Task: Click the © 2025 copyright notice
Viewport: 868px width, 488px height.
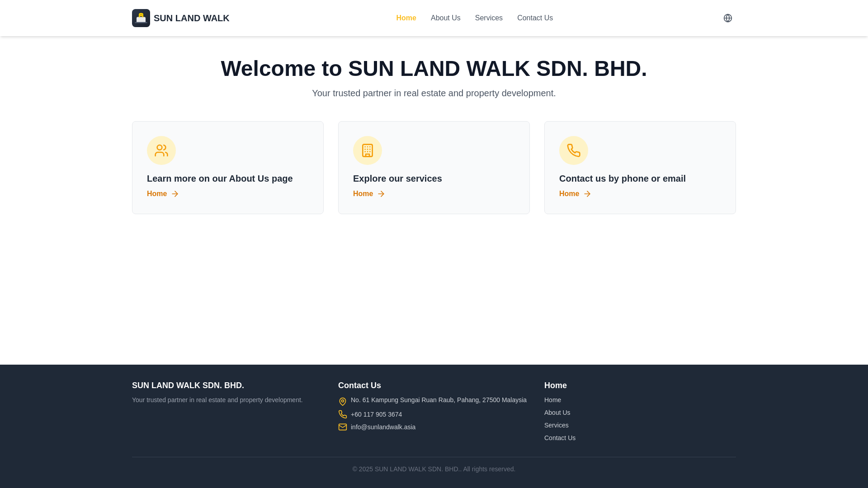Action: pyautogui.click(x=434, y=469)
